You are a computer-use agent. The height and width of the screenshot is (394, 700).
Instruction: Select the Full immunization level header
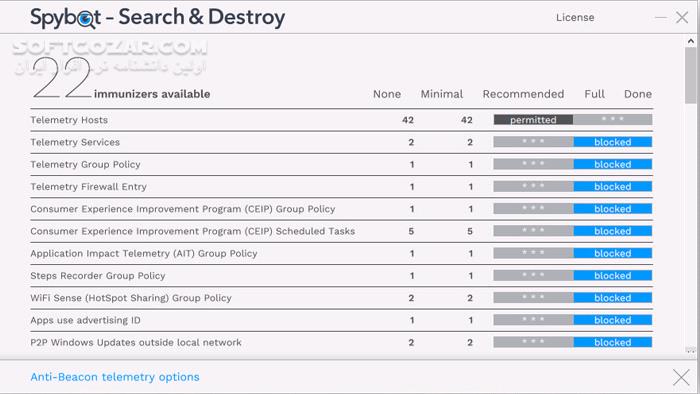[595, 94]
